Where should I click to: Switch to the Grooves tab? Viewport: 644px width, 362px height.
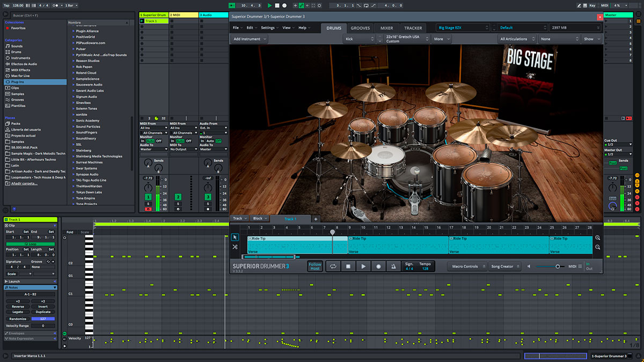tap(360, 28)
